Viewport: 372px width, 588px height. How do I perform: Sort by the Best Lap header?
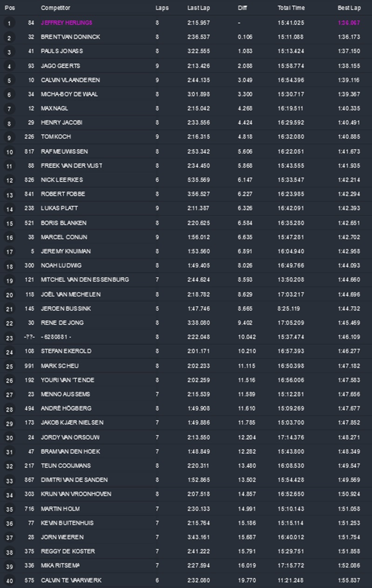click(349, 8)
